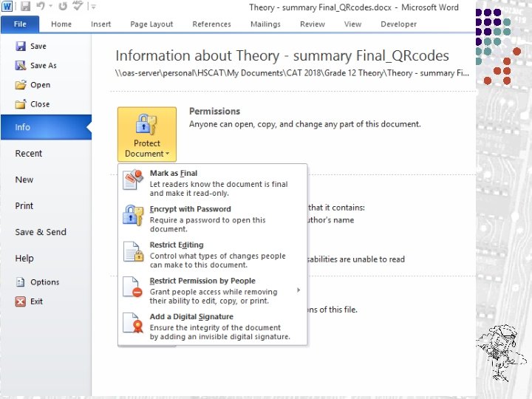
Task: Click the Restrict Permission by People icon
Action: click(132, 287)
